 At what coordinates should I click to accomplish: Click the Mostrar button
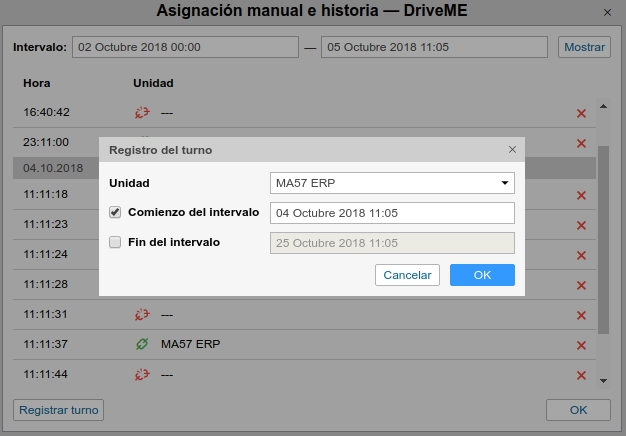click(x=584, y=47)
